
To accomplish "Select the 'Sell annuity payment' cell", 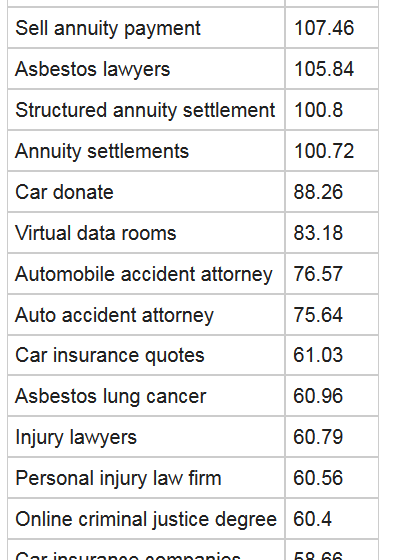I will click(146, 28).
